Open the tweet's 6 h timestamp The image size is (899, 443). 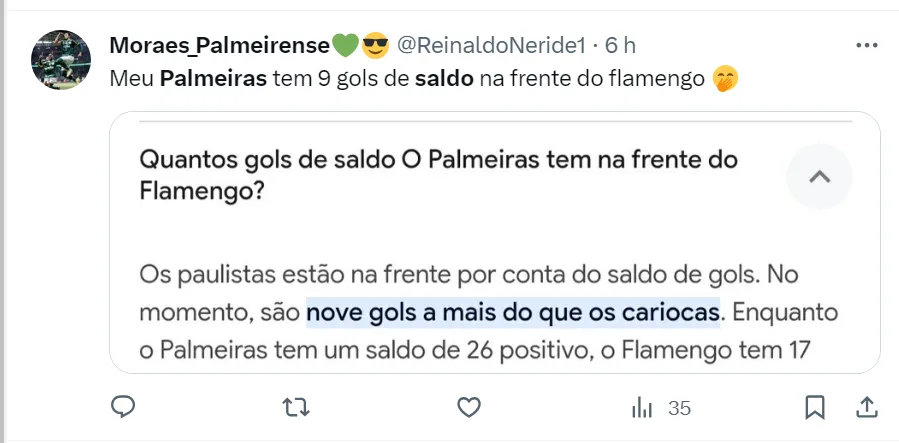point(620,45)
